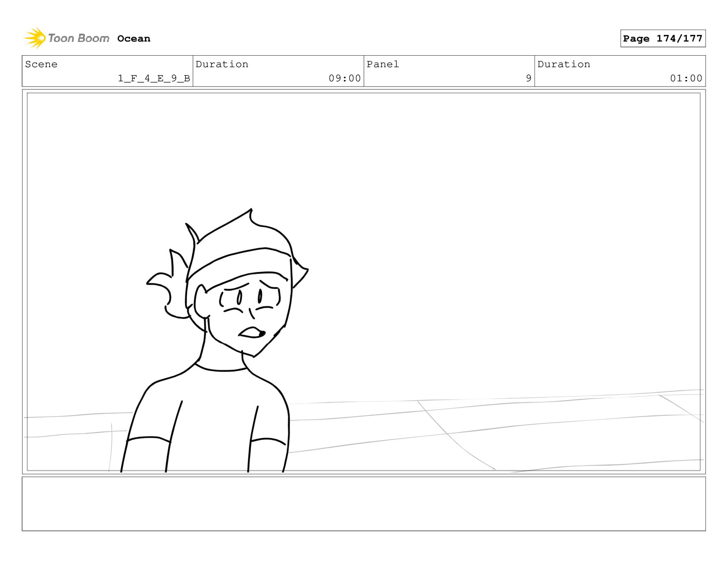The width and height of the screenshot is (728, 564).
Task: Click the scene duration value "09:00"
Action: (345, 78)
